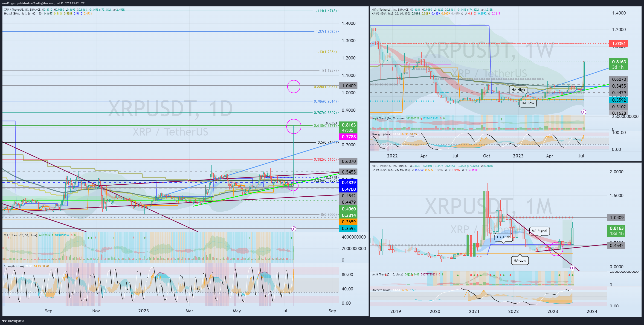Image resolution: width=644 pixels, height=325 pixels.
Task: Click the HA-Low callout on monthly chart
Action: pyautogui.click(x=520, y=260)
